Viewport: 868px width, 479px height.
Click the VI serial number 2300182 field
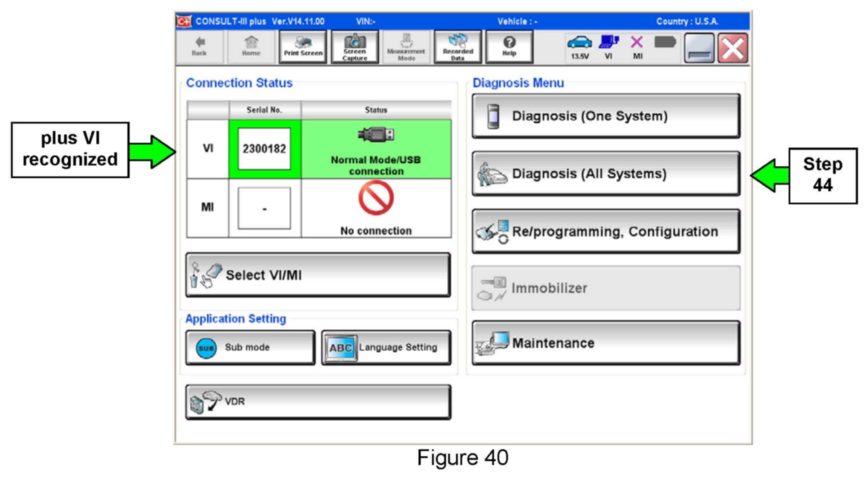[x=264, y=149]
